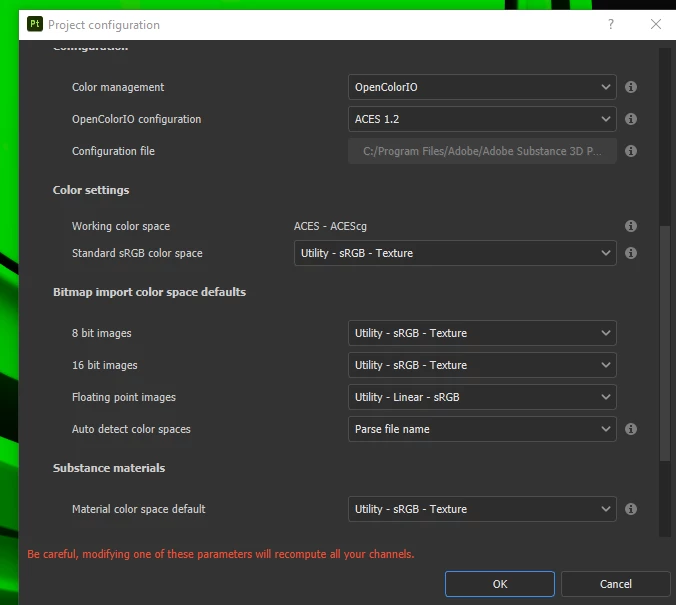Image resolution: width=676 pixels, height=605 pixels.
Task: Click the info icon beside Color management
Action: click(x=631, y=87)
